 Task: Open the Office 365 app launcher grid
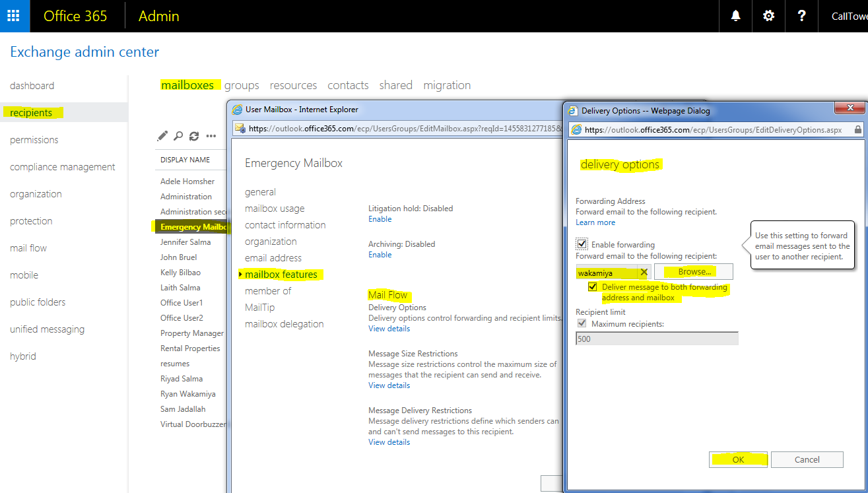(15, 16)
